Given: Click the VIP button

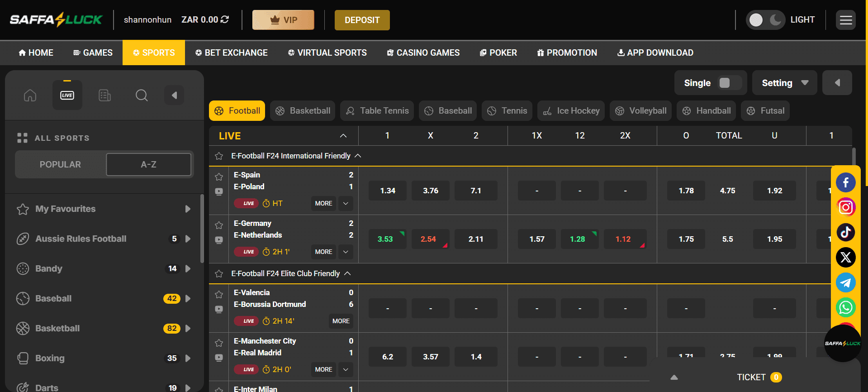Looking at the screenshot, I should pyautogui.click(x=283, y=20).
